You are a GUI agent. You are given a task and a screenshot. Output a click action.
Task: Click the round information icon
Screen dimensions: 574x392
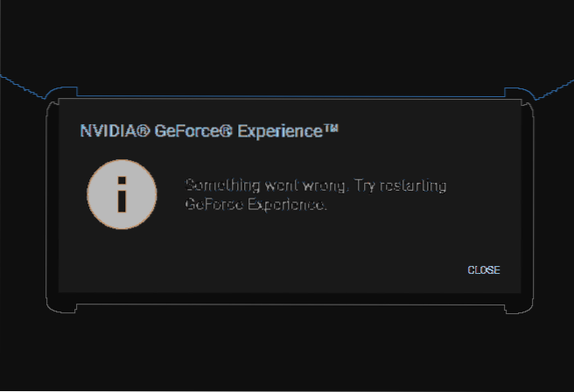[x=122, y=194]
